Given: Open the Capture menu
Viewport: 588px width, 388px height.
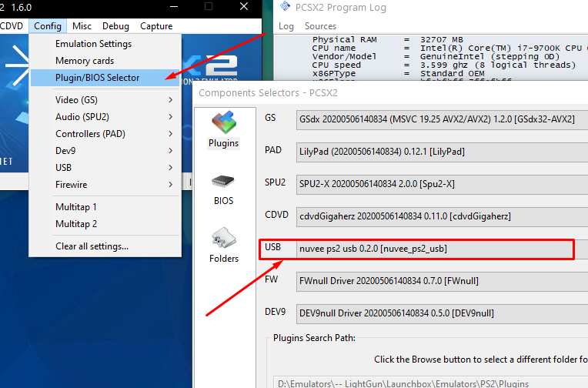Looking at the screenshot, I should tap(156, 26).
